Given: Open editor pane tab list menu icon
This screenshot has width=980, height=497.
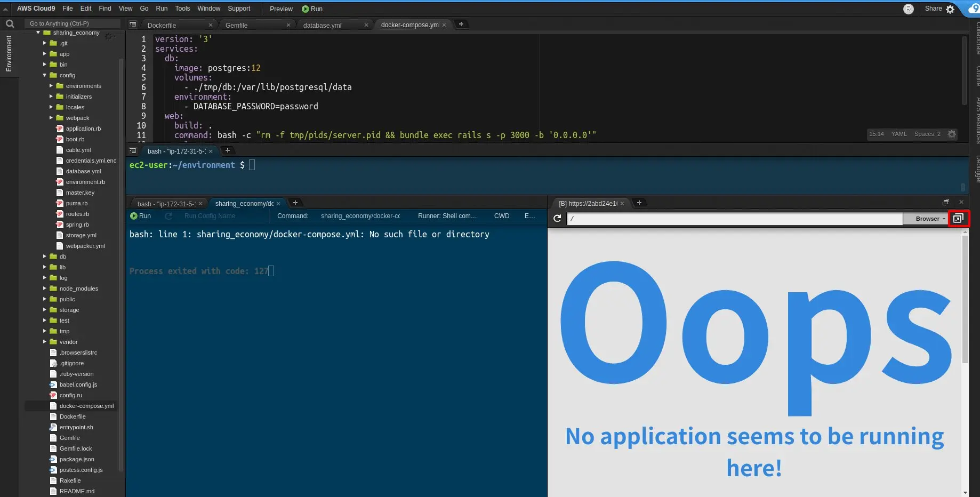Looking at the screenshot, I should [133, 24].
